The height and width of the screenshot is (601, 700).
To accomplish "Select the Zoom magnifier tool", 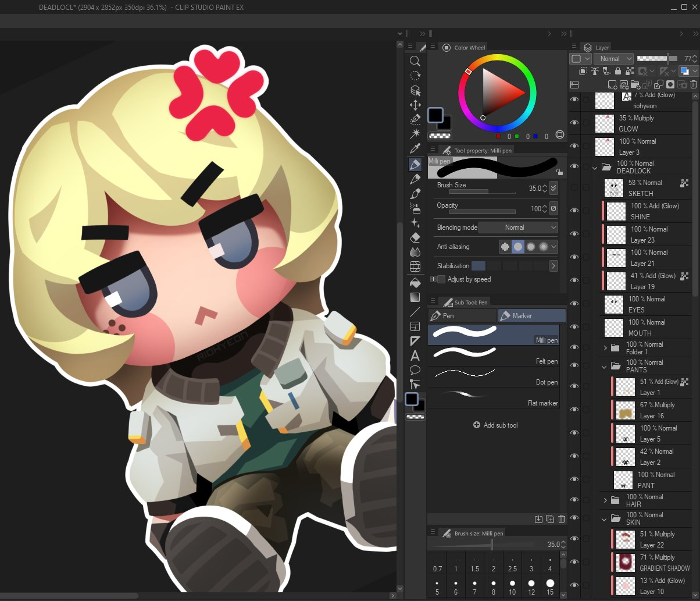I will [415, 61].
